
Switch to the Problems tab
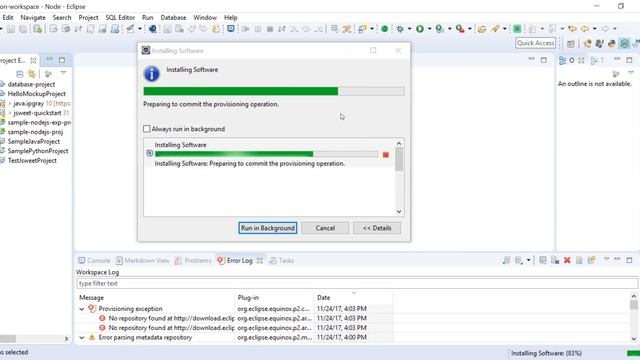click(193, 260)
